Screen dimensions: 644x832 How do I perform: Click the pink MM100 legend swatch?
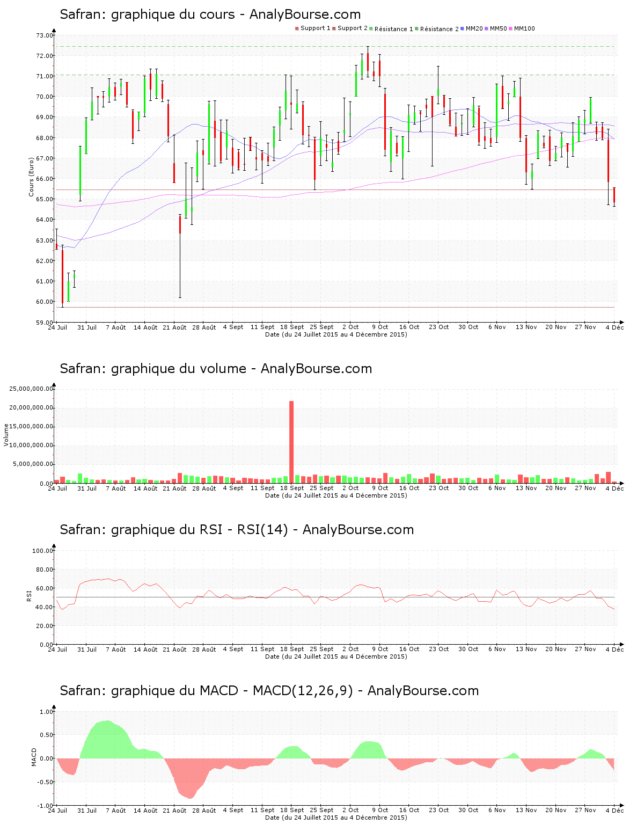(511, 28)
